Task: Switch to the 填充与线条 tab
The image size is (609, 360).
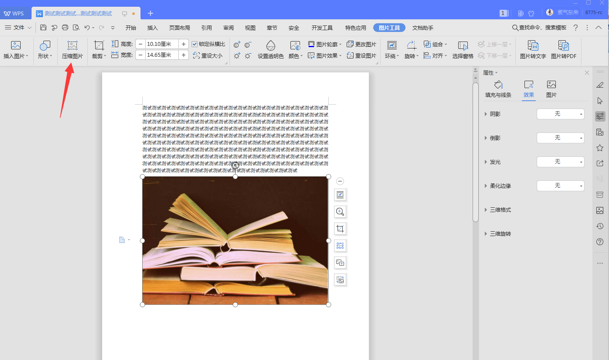Action: coord(498,89)
